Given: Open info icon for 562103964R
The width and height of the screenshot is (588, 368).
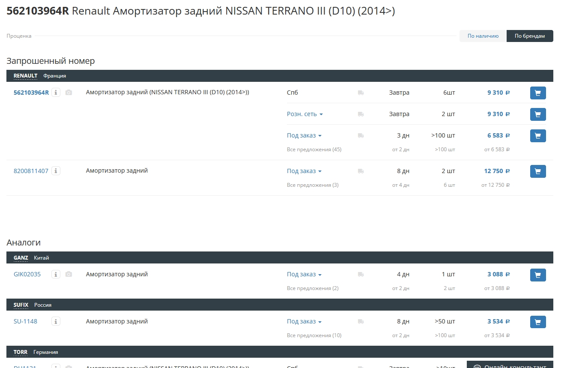Looking at the screenshot, I should pos(56,93).
